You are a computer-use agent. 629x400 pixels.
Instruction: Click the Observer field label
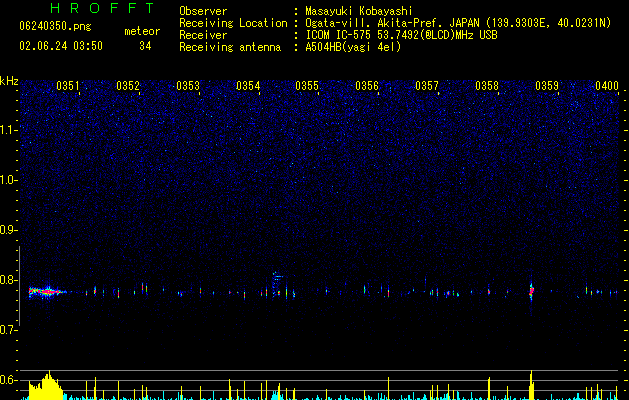[x=203, y=11]
